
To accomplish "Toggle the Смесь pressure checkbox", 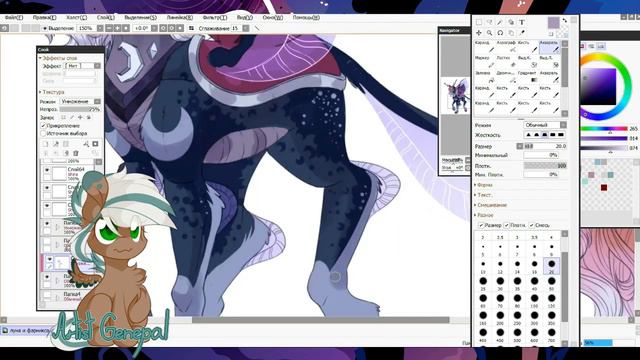I will coord(531,225).
